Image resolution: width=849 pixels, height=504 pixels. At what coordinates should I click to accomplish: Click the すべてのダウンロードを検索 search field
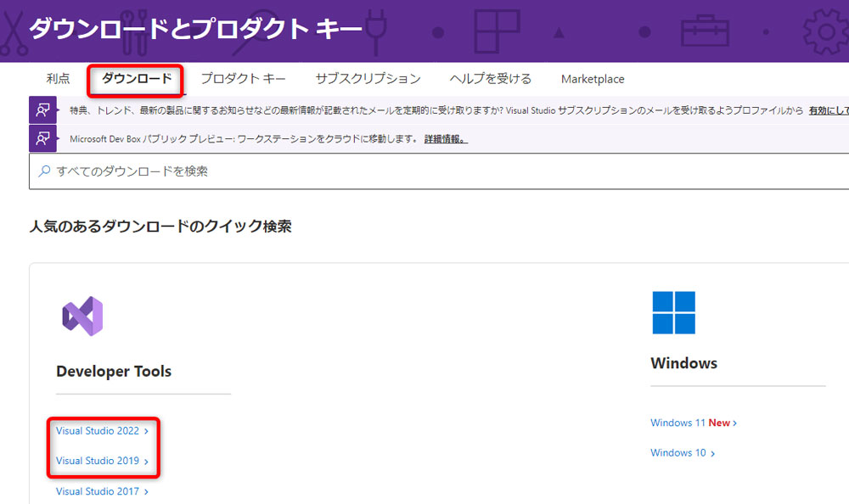(439, 171)
